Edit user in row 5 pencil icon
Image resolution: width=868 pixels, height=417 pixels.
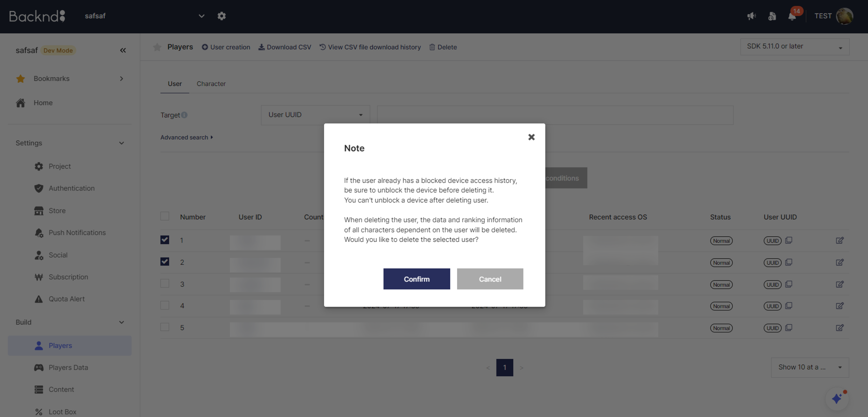coord(840,328)
